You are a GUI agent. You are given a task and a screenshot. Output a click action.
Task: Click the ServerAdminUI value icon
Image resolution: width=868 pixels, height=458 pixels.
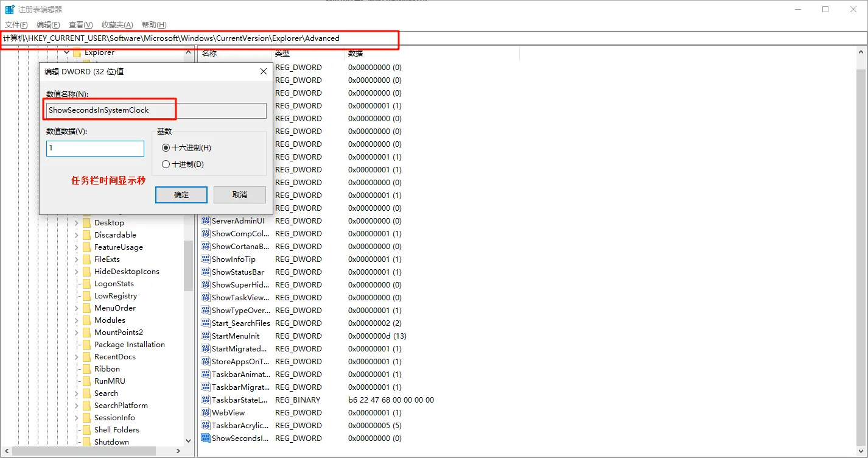(206, 221)
